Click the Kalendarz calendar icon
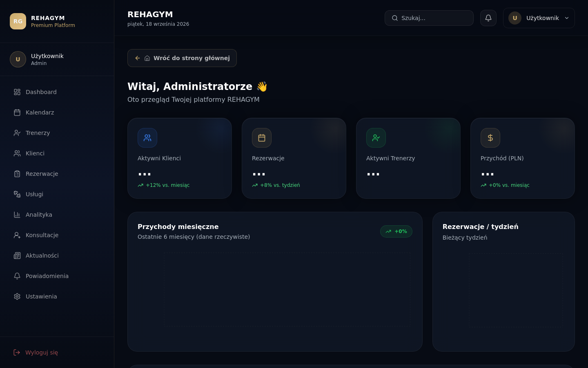 [17, 112]
